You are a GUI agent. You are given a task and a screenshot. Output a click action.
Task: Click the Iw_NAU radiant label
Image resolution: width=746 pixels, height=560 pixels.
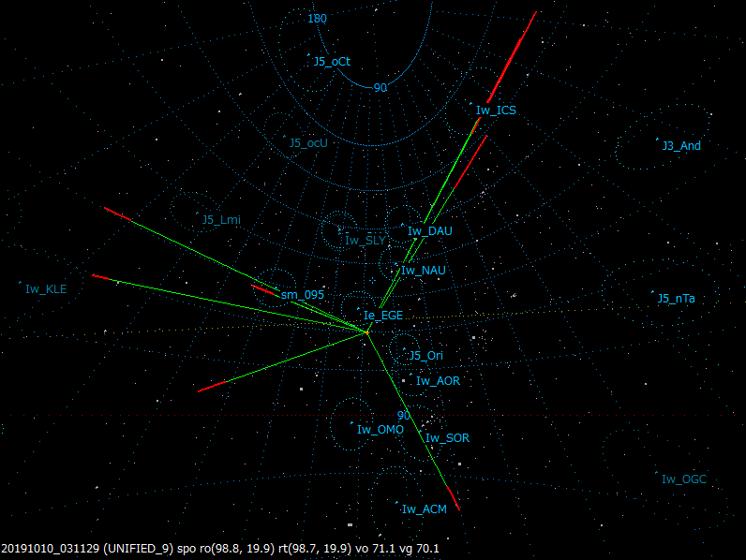(424, 271)
